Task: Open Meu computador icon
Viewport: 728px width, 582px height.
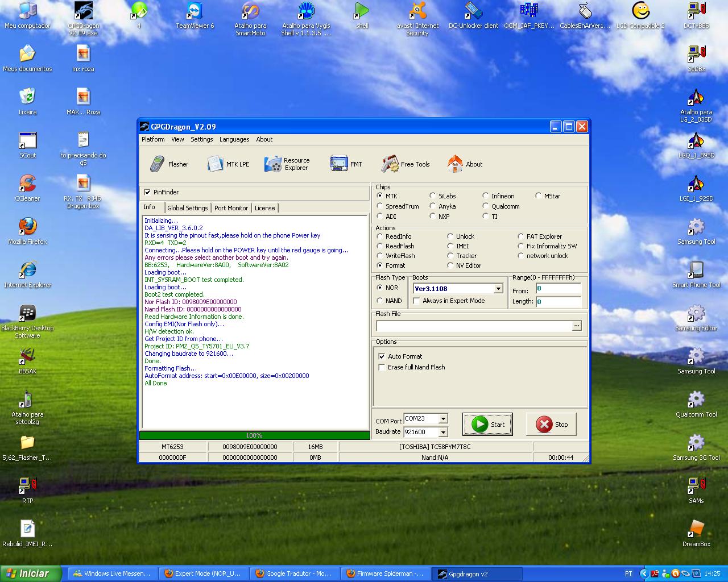Action: (x=27, y=15)
